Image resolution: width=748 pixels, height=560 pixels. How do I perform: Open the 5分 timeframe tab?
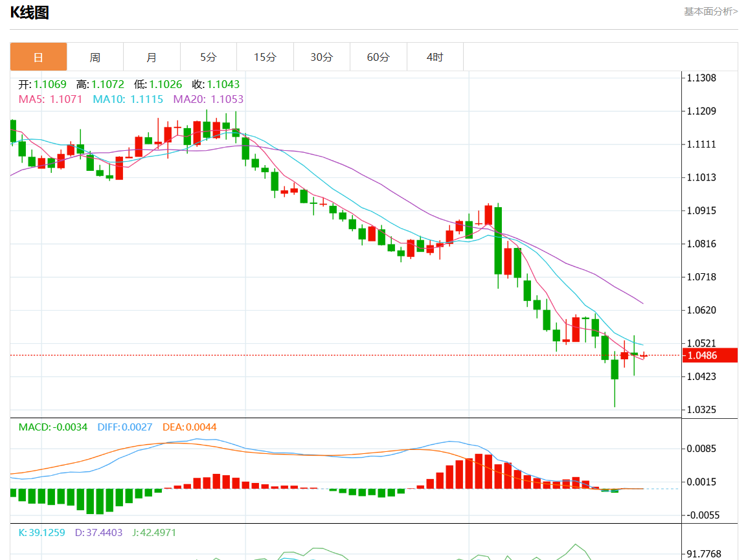tap(208, 57)
